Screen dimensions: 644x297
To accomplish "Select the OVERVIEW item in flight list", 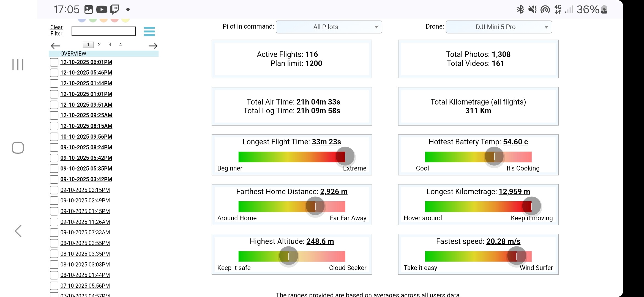I will tap(73, 54).
